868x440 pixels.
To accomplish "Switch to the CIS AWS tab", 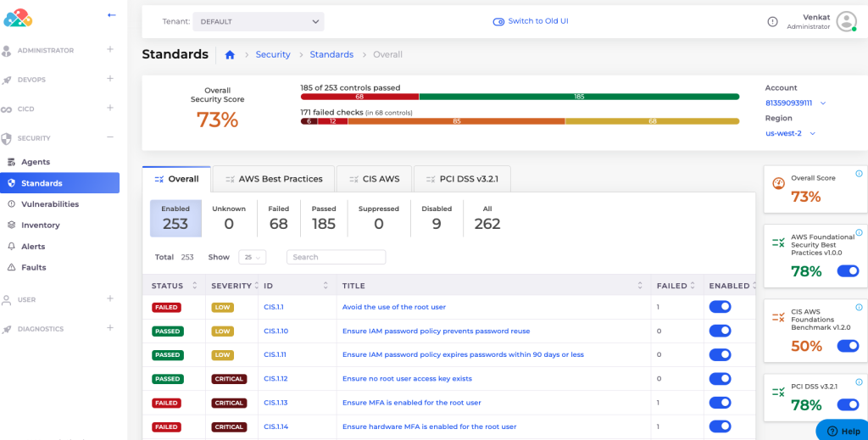I will [374, 179].
